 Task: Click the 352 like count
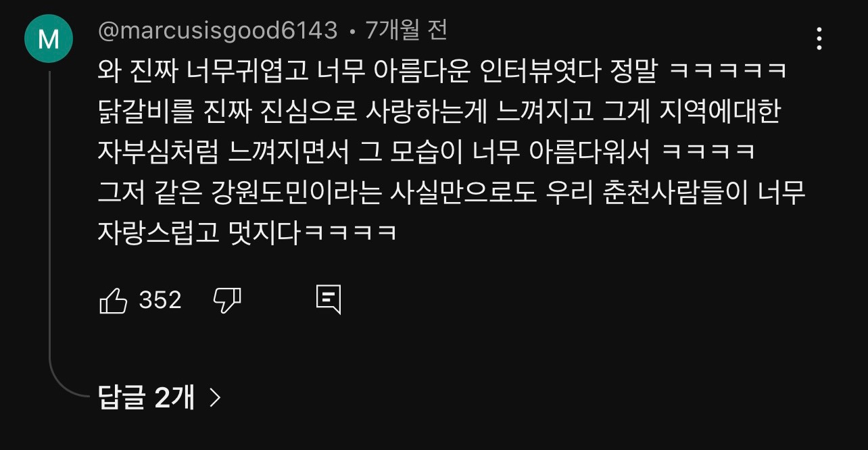(x=160, y=300)
